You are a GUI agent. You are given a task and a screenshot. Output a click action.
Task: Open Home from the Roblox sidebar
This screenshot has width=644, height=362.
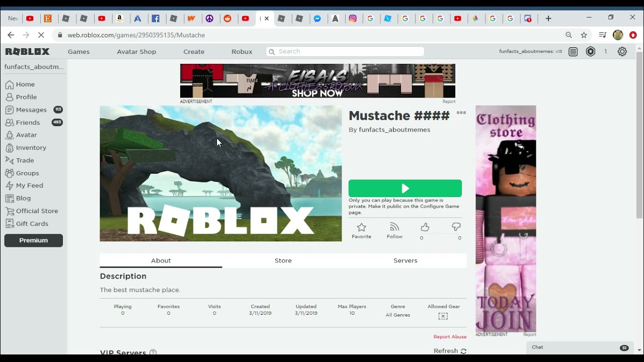tap(20, 84)
